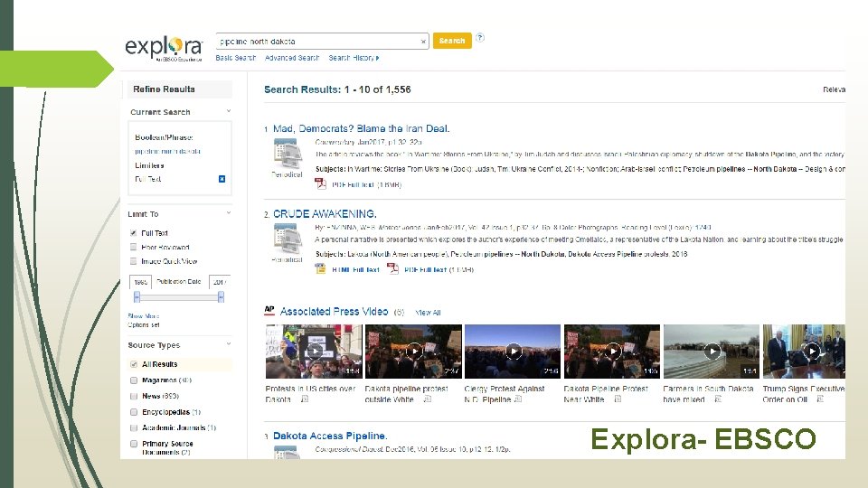The width and height of the screenshot is (868, 488).
Task: Open the CRUDE AWAKENING article
Action: pos(325,213)
